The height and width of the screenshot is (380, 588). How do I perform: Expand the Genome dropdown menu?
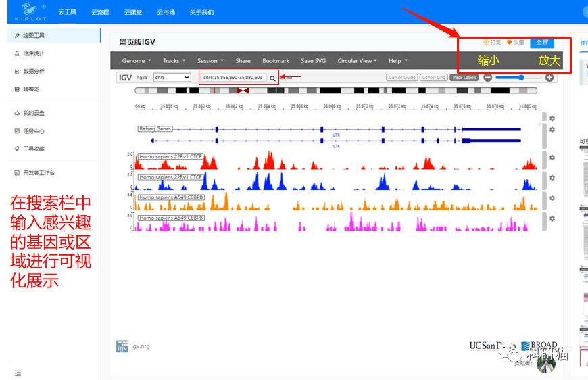(137, 61)
